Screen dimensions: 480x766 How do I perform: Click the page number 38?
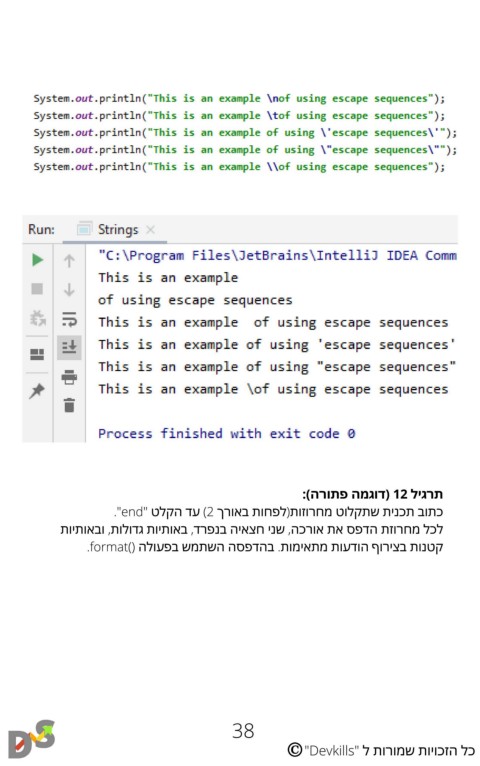click(x=243, y=731)
